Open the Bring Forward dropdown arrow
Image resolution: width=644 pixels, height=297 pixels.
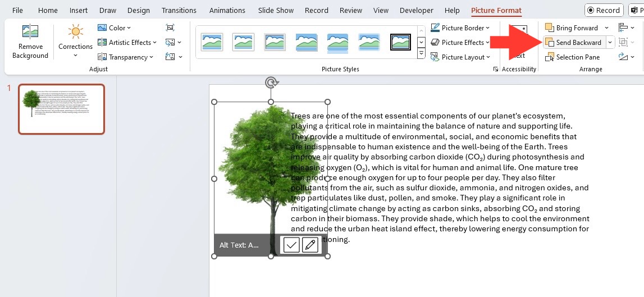pos(606,28)
